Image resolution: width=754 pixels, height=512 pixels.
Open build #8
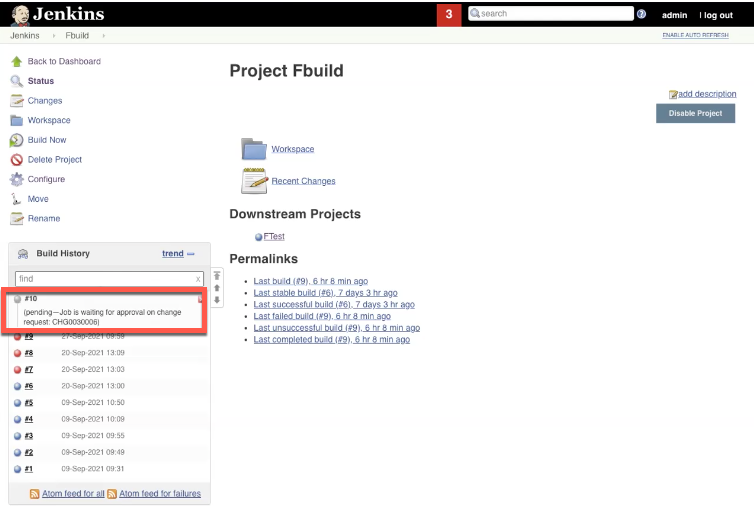click(29, 353)
